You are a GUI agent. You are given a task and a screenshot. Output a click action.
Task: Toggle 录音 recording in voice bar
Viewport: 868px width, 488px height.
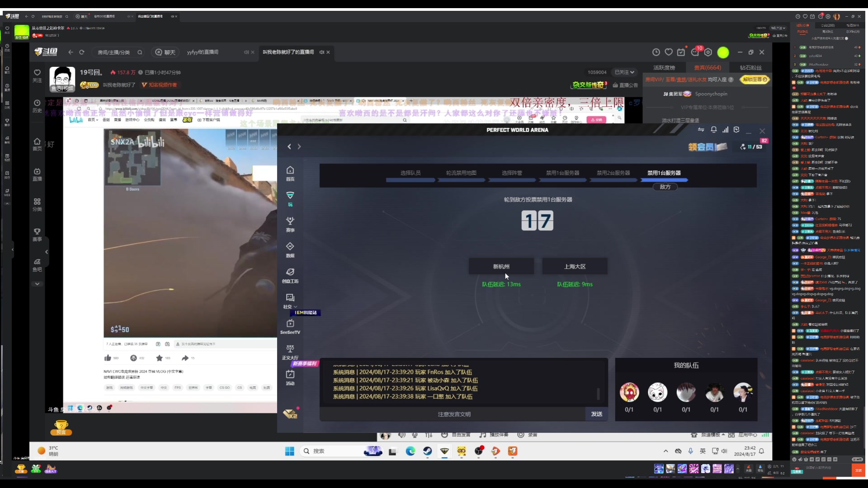tap(527, 435)
